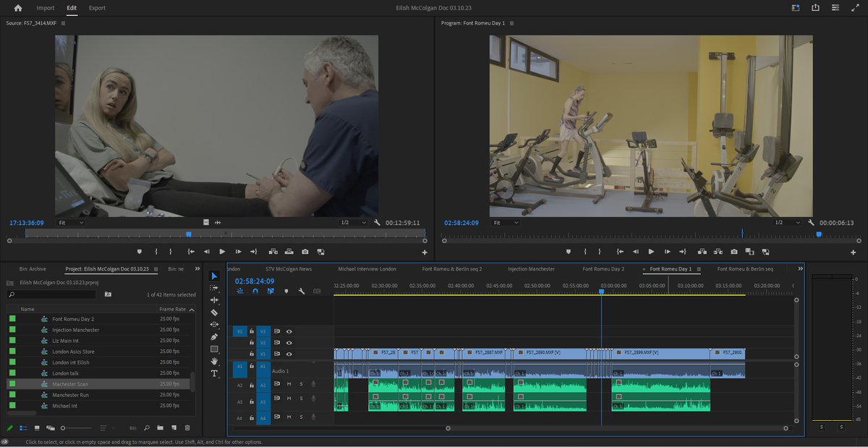Viewport: 868px width, 447px height.
Task: Choose the Ripple Edit tool
Action: tap(214, 300)
